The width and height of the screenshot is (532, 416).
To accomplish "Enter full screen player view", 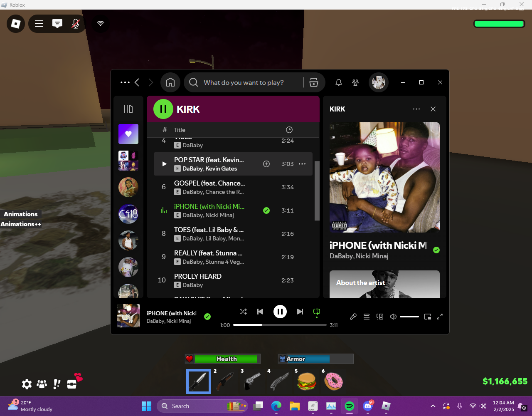I will coord(440,317).
